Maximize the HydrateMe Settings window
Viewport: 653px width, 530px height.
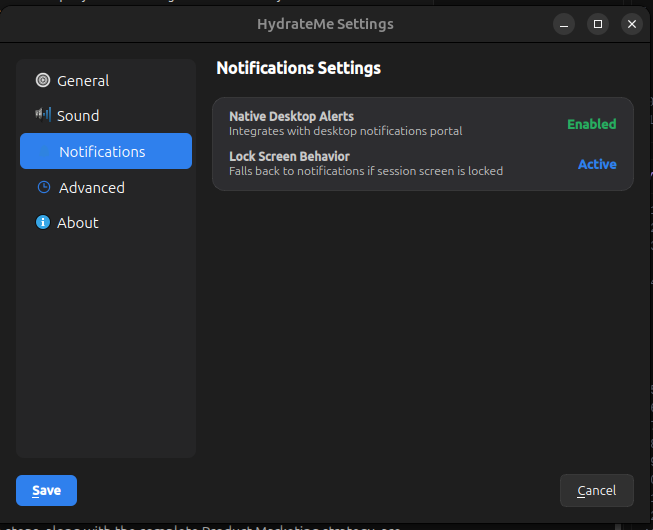tap(598, 24)
